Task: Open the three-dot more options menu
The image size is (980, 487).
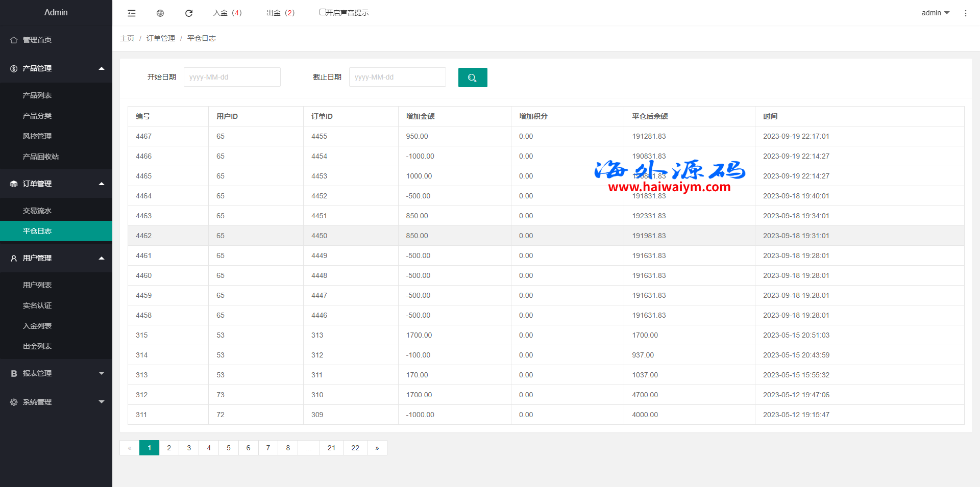Action: [x=965, y=13]
